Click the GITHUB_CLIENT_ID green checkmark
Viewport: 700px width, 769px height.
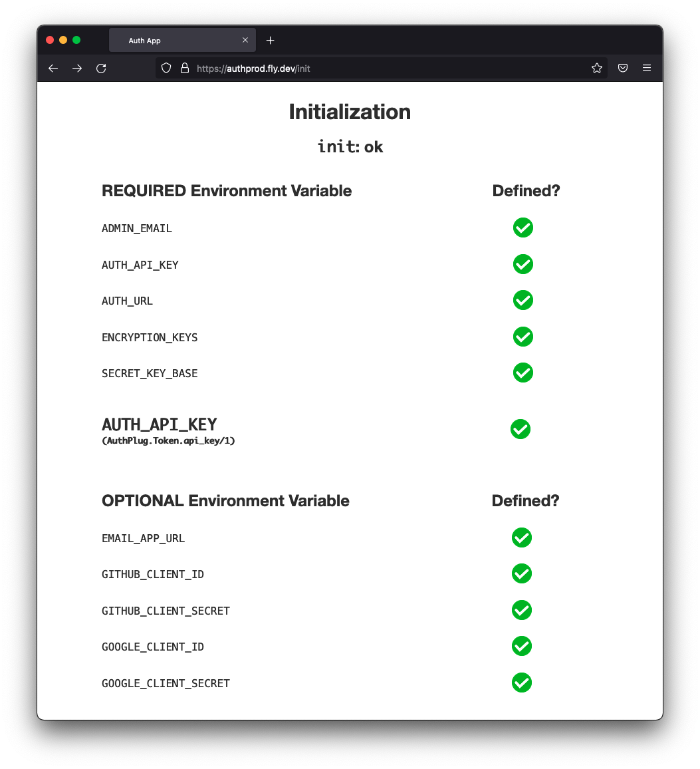click(522, 573)
